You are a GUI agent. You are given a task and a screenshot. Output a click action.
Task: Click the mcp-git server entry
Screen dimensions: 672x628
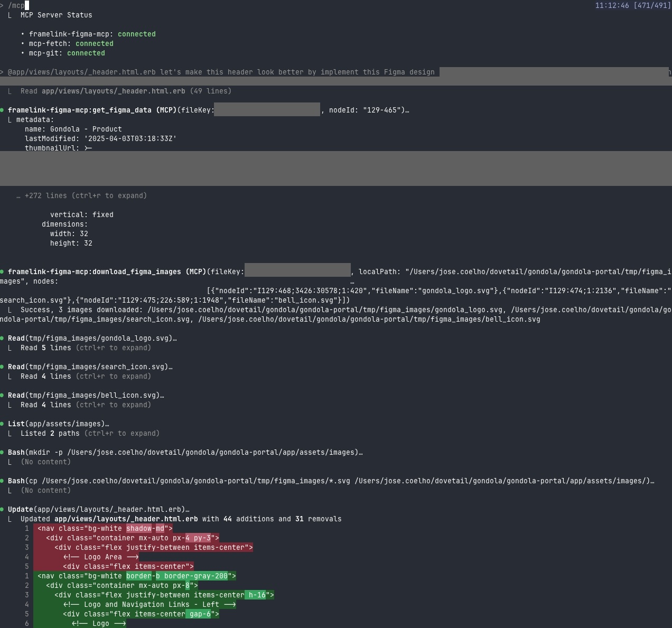pos(45,53)
